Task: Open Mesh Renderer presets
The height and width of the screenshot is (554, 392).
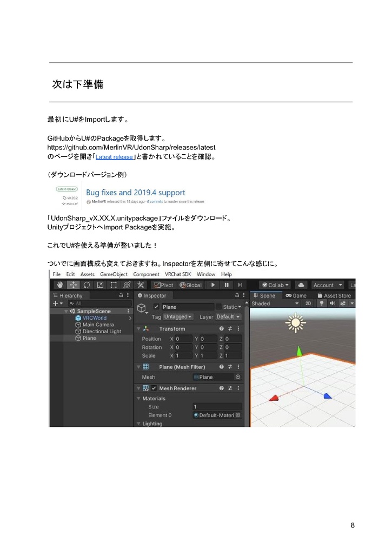Action: 230,388
